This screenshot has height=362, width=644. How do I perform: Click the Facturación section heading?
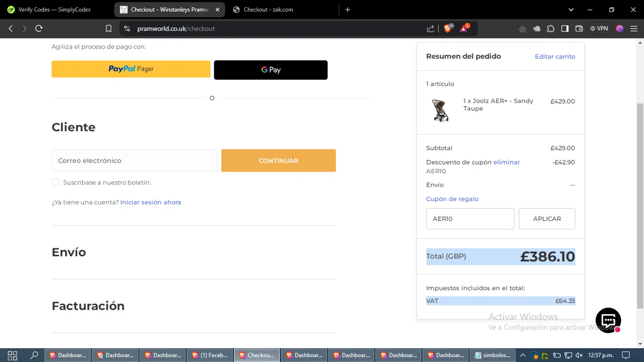[88, 306]
